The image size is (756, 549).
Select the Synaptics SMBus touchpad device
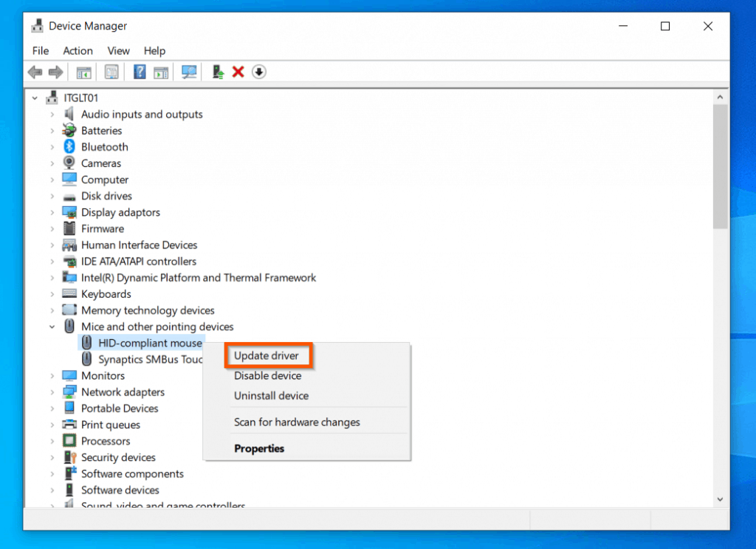click(x=149, y=359)
